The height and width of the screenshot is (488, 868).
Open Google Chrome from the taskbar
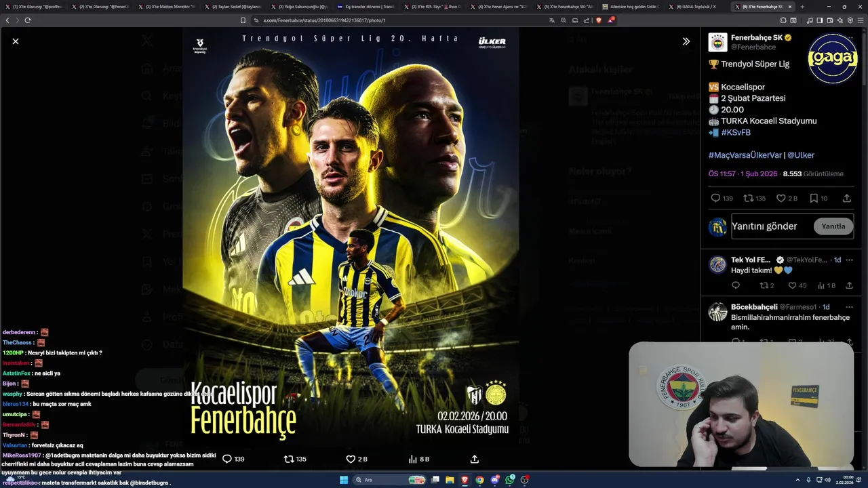480,480
